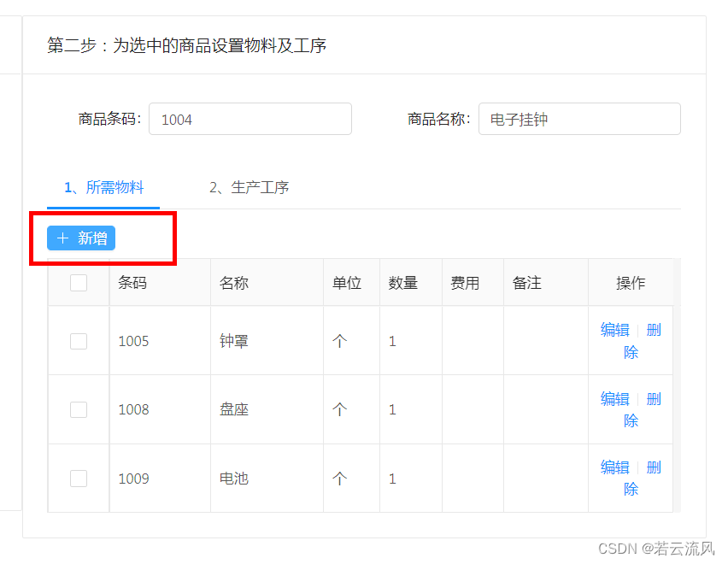
Task: Edit the 盘座 material row
Action: click(x=614, y=399)
